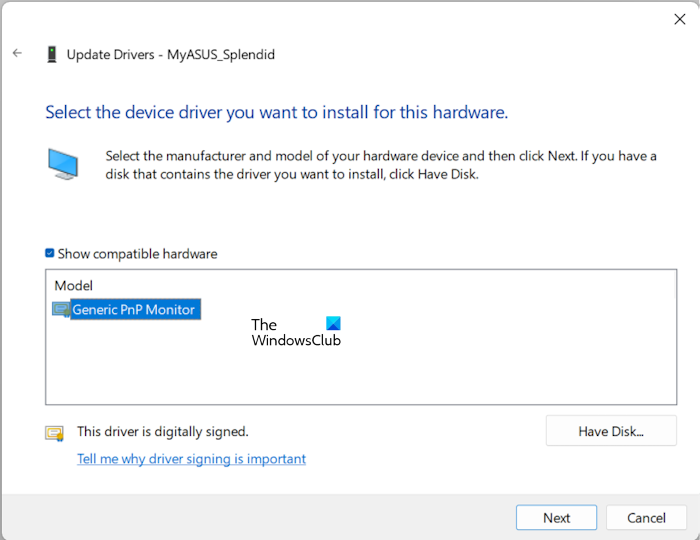Click the digitally signed certificate icon

54,433
